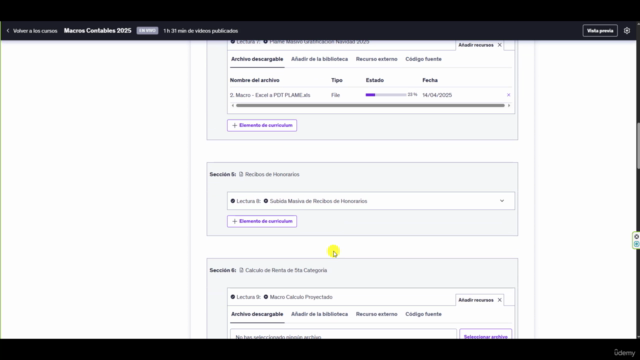Open Recurso externo tab in Lectura 7

point(376,59)
